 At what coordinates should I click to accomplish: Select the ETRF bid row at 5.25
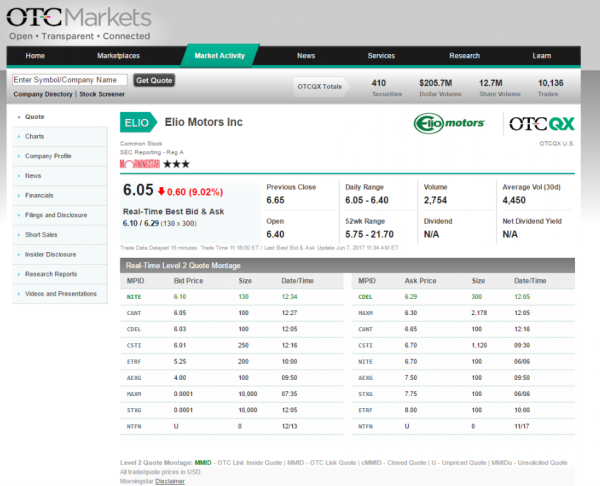click(x=232, y=362)
